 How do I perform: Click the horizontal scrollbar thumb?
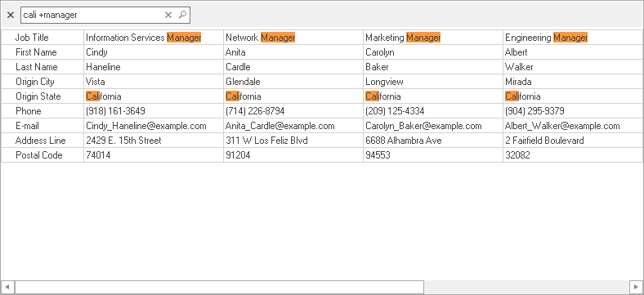(219, 287)
